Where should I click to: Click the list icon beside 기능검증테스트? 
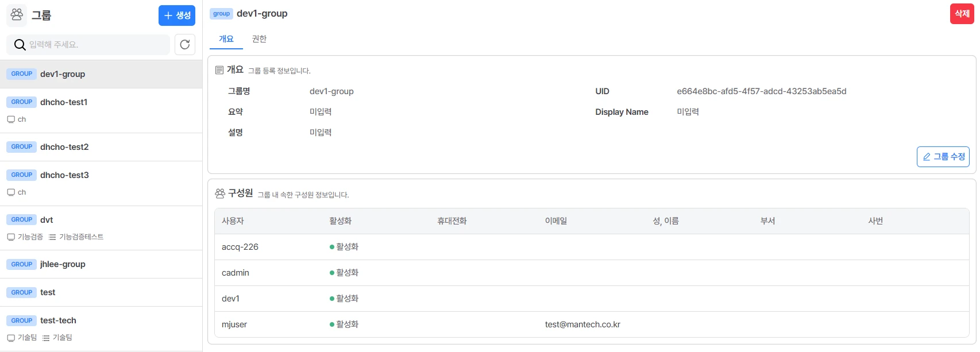(52, 237)
